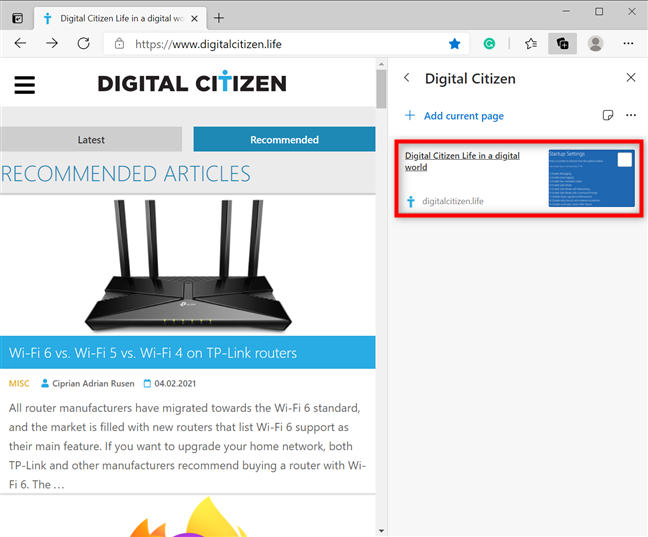
Task: Select the saved page checkbox
Action: 624,160
